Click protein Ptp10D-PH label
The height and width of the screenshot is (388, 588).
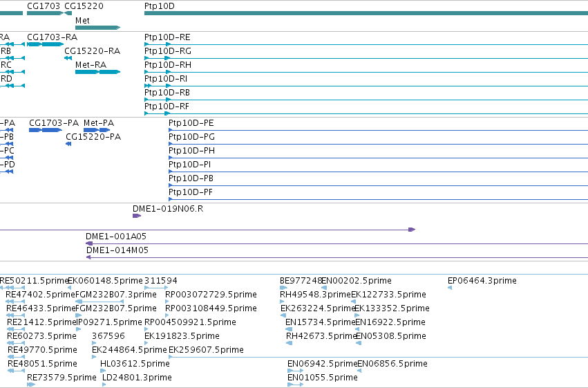click(x=191, y=151)
